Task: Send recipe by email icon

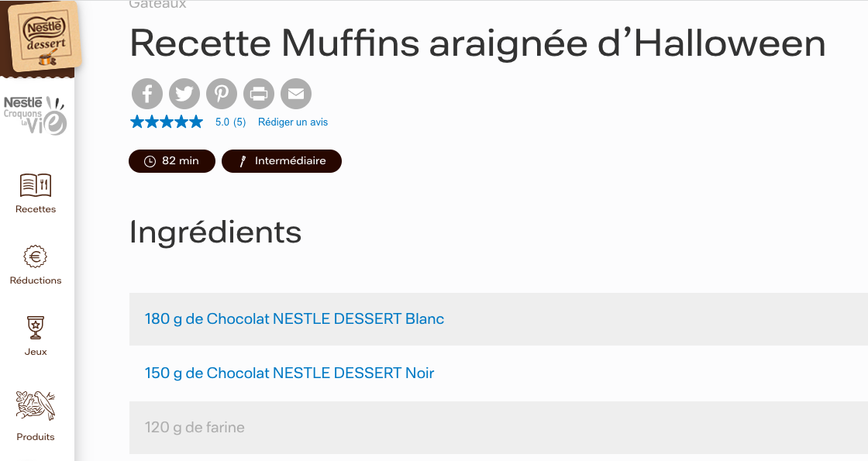Action: click(x=296, y=94)
